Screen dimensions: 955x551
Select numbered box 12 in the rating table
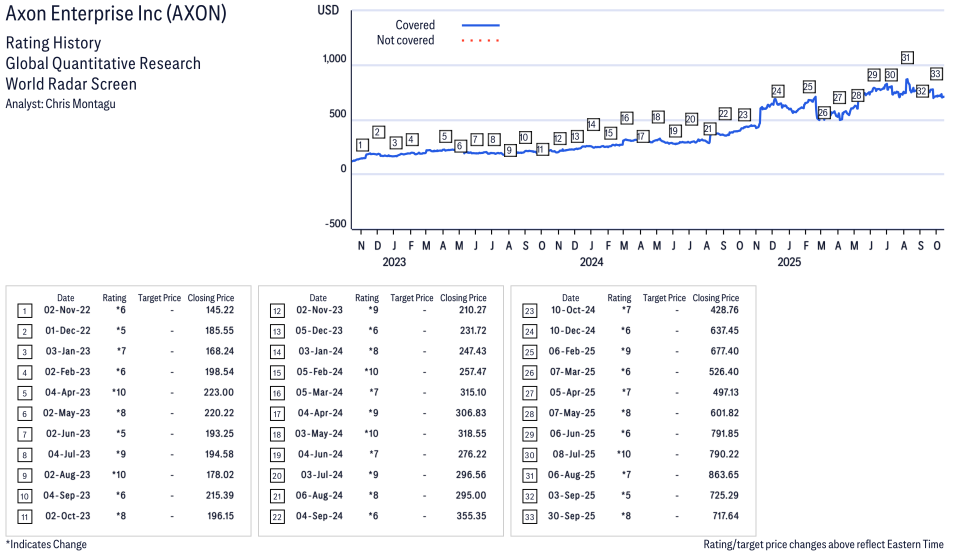click(x=277, y=311)
